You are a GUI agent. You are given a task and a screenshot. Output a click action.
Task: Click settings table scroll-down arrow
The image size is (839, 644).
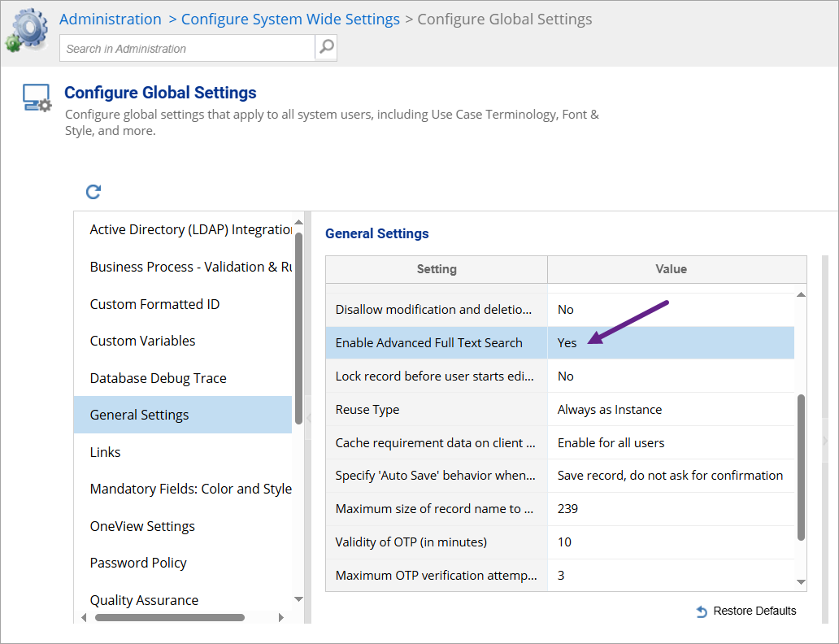(801, 582)
